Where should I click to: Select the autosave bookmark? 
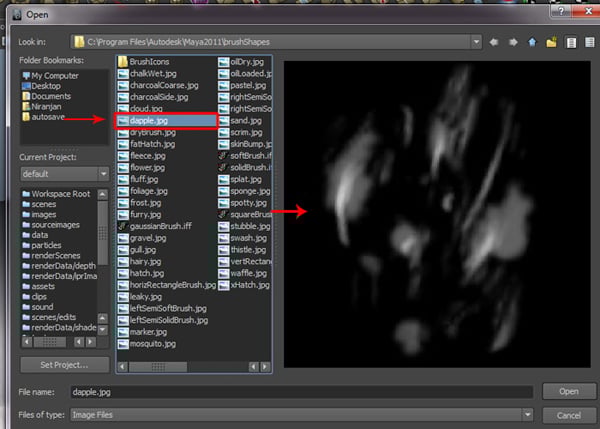[x=43, y=117]
